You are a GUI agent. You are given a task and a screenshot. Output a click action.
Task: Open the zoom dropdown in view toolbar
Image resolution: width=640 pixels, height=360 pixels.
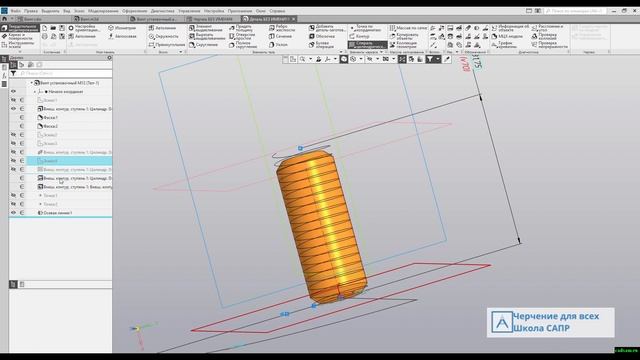click(x=310, y=59)
